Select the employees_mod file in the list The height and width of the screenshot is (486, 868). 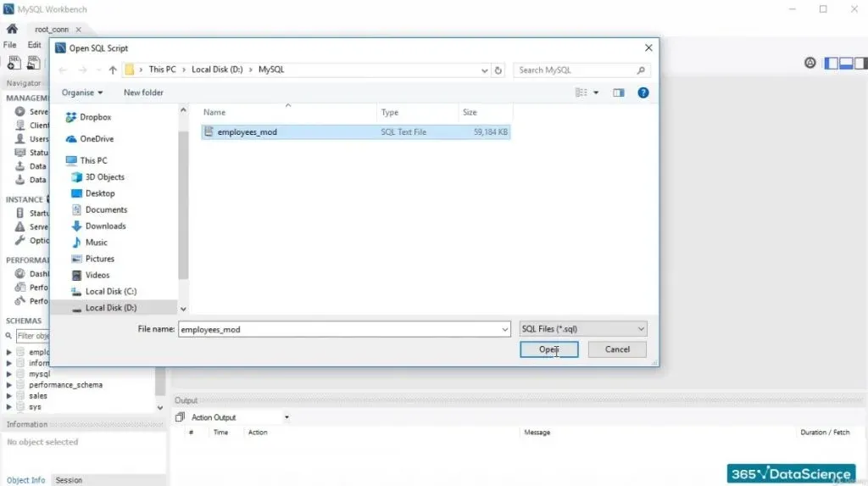click(247, 132)
